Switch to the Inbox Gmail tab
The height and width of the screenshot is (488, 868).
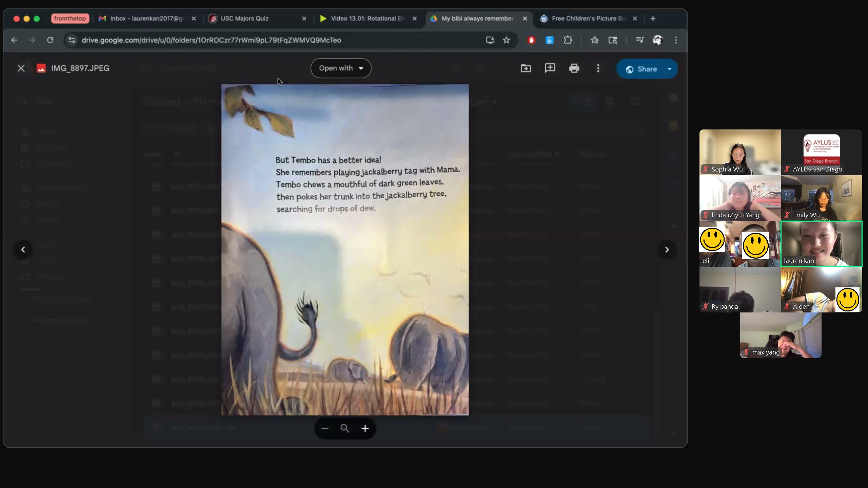tap(146, 19)
